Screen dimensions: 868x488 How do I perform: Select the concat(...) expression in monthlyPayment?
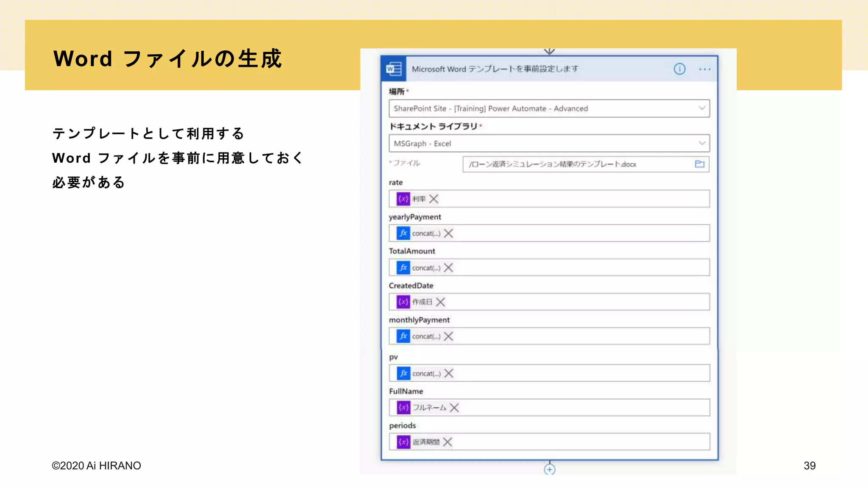426,336
